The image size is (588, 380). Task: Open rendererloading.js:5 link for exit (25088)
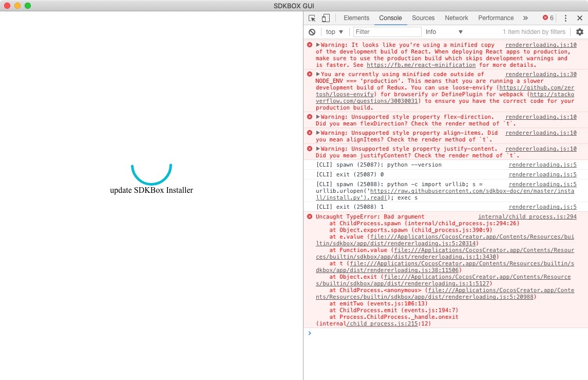point(543,207)
